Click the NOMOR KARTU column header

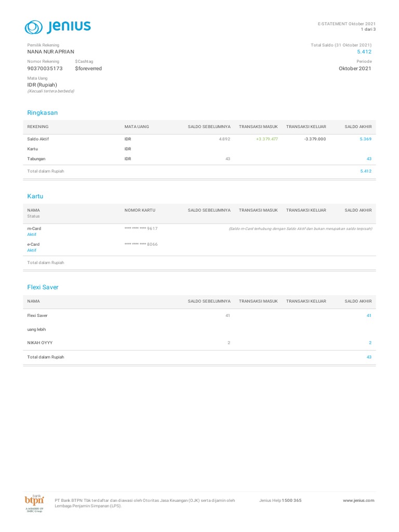click(x=140, y=210)
